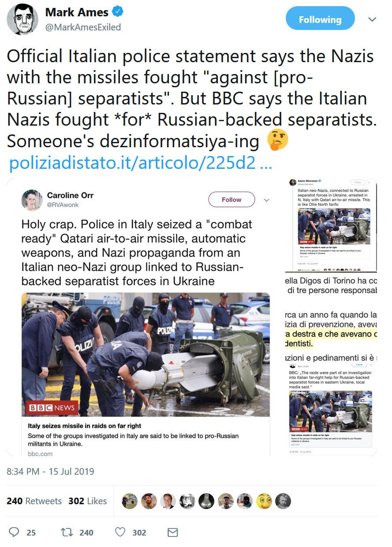The height and width of the screenshot is (547, 392).
Task: Open the 302 Likes list
Action: pyautogui.click(x=88, y=501)
